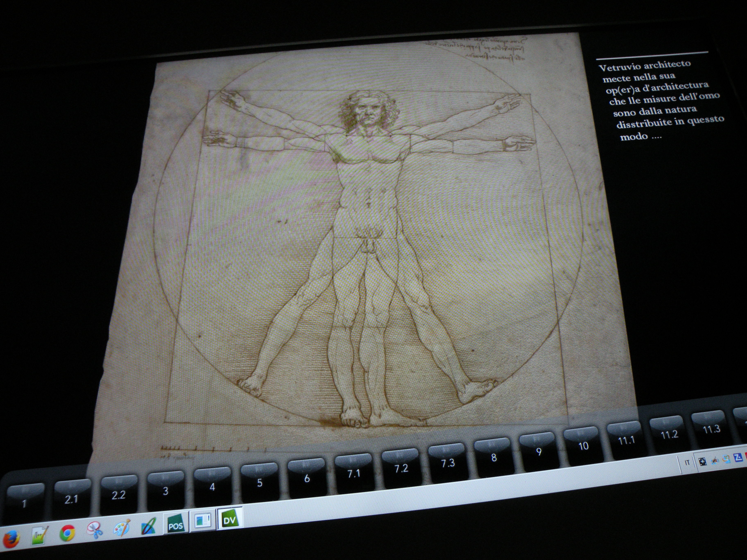Click the line 'disstribuite in quessto'
Viewport: 747px width, 560px height.
coord(670,122)
